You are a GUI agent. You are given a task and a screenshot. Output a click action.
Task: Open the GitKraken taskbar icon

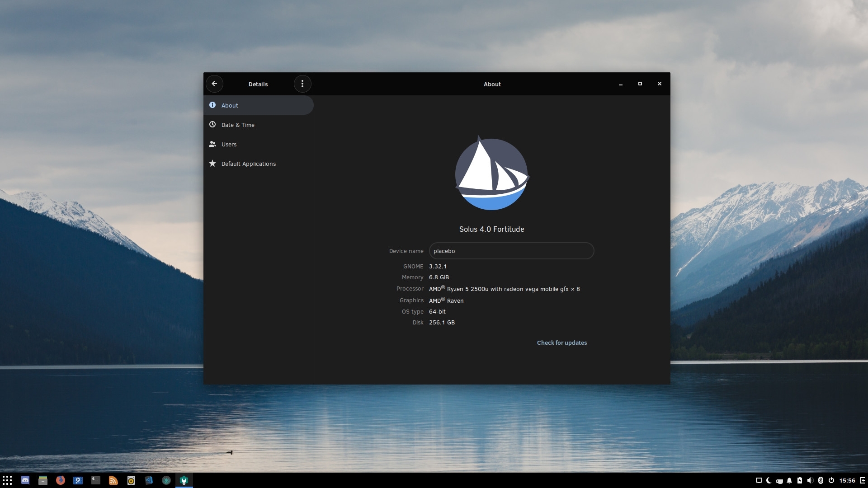point(166,480)
